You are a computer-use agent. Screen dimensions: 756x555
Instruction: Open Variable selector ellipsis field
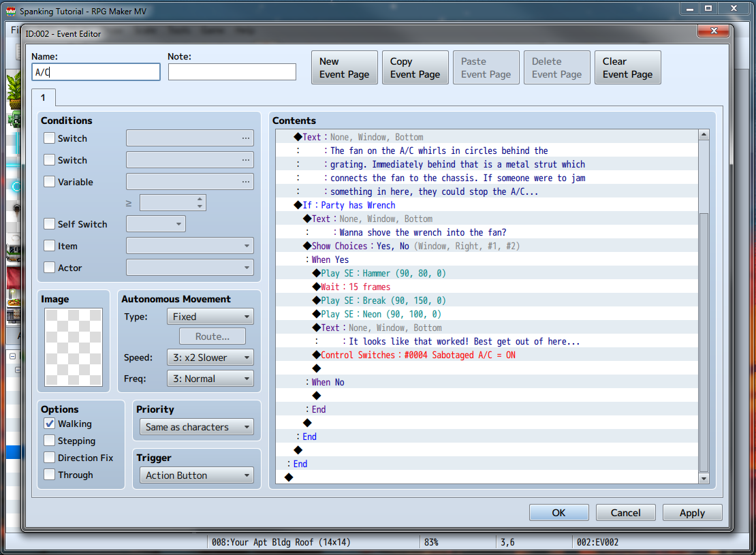click(x=190, y=181)
